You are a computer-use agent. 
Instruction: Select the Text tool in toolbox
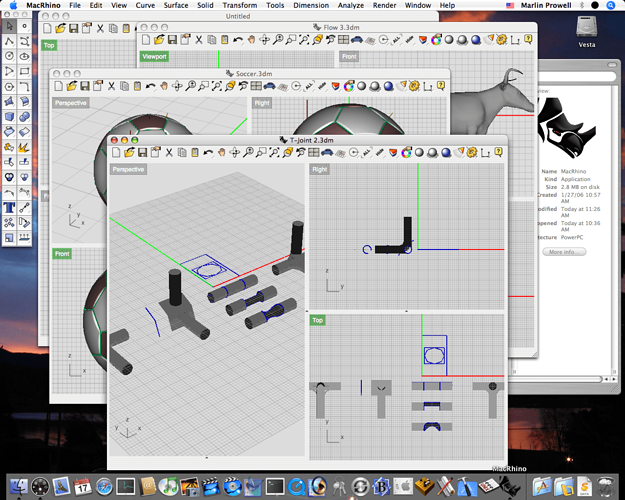point(10,208)
